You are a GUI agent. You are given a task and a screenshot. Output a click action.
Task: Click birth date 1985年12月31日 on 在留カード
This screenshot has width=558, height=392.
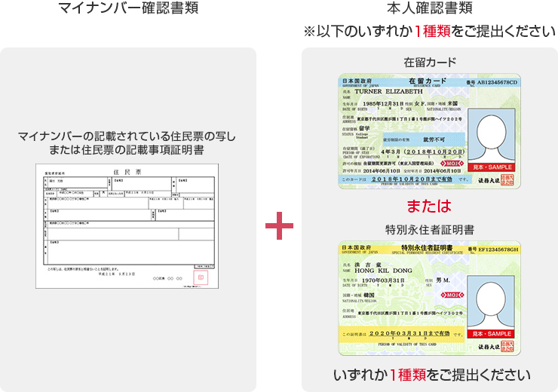(383, 103)
